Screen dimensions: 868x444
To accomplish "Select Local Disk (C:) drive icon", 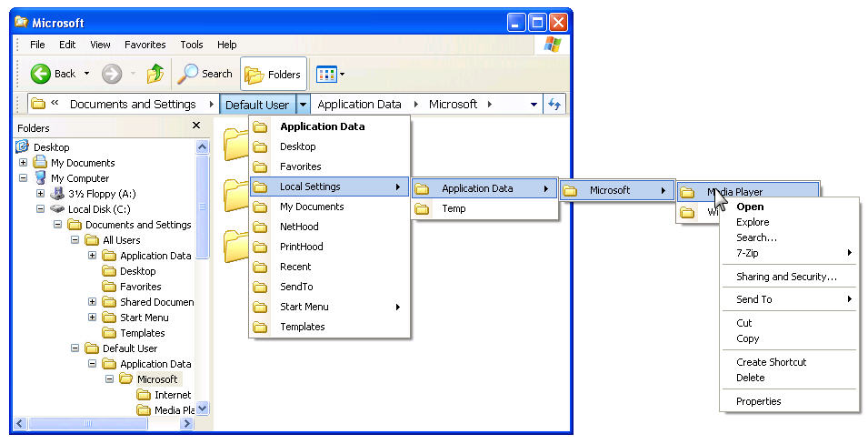I will click(57, 209).
